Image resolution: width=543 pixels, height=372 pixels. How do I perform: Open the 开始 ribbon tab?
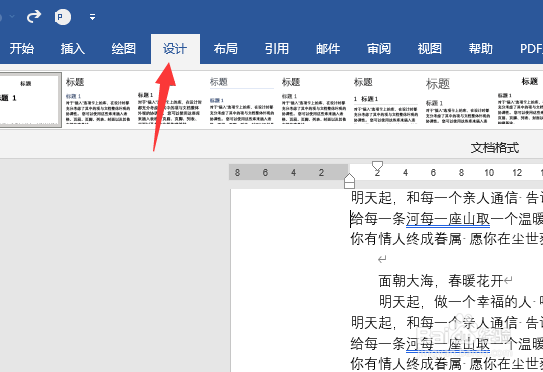(x=21, y=49)
